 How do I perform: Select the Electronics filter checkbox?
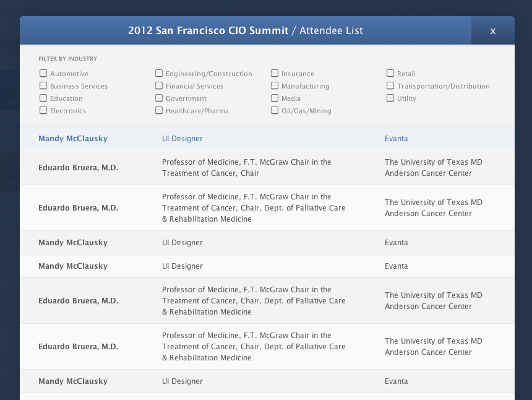coord(43,110)
